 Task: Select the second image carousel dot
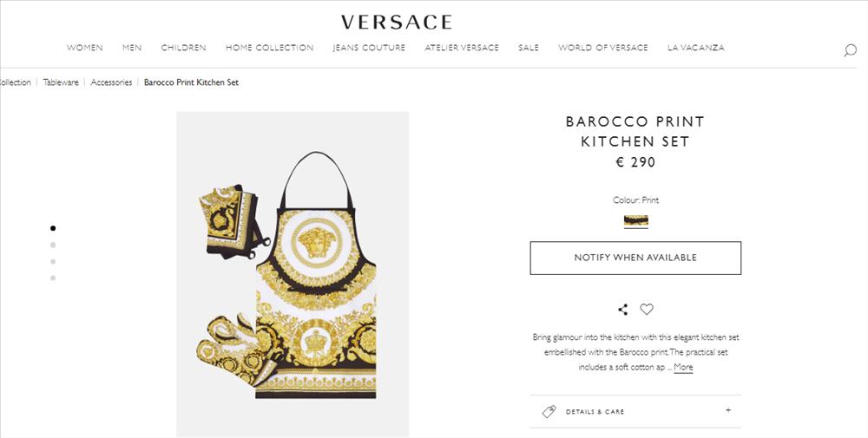pyautogui.click(x=53, y=245)
